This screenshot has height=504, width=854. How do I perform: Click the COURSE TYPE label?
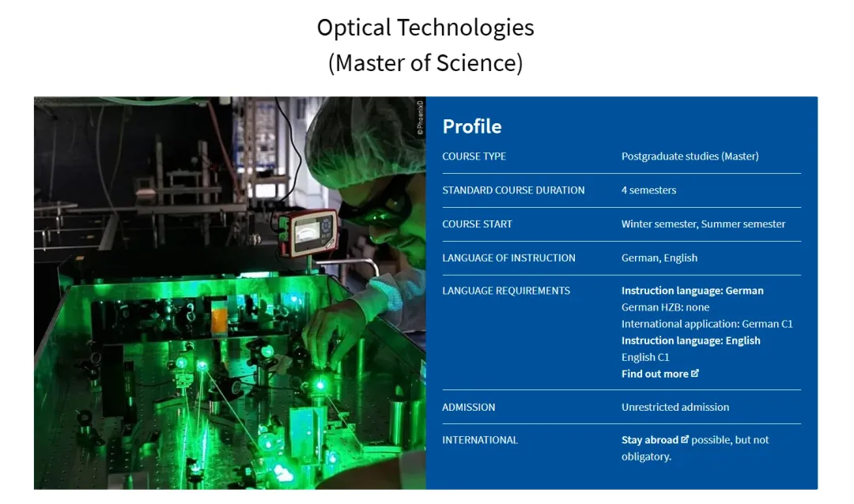474,156
